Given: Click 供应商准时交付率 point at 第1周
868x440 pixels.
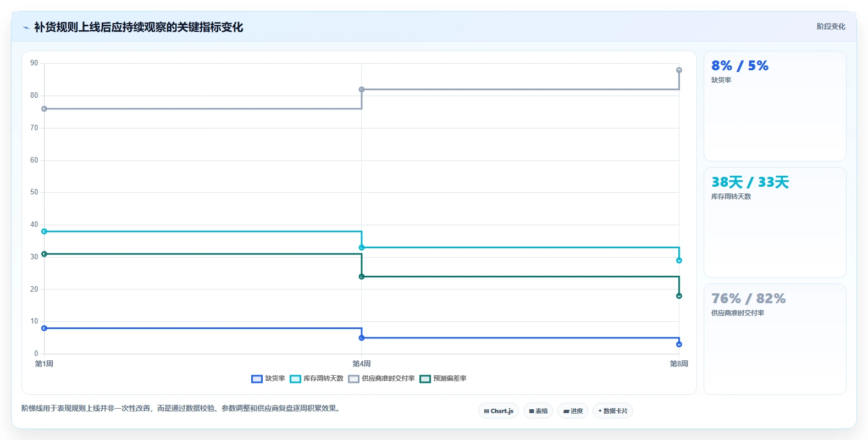Looking at the screenshot, I should tap(44, 109).
